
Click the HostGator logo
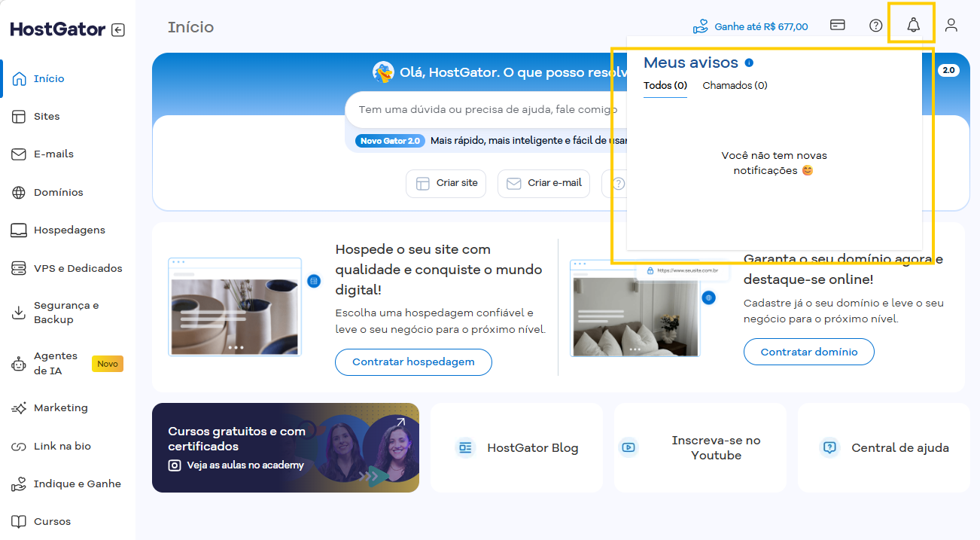click(58, 29)
